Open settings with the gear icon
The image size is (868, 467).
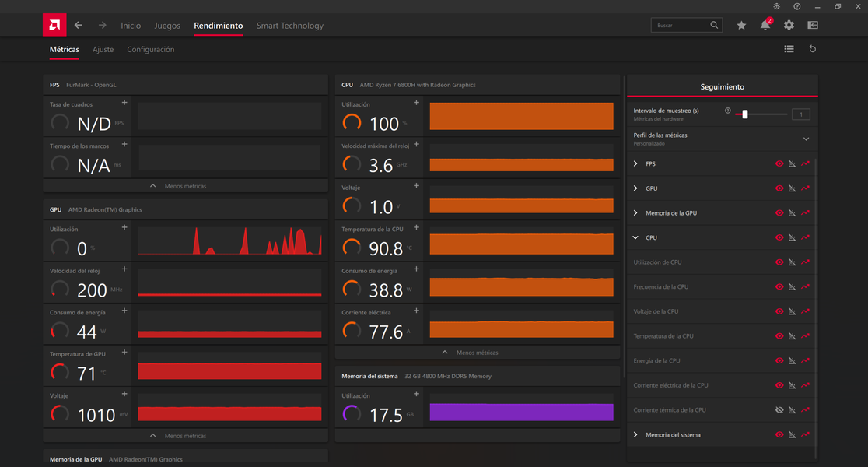click(789, 26)
